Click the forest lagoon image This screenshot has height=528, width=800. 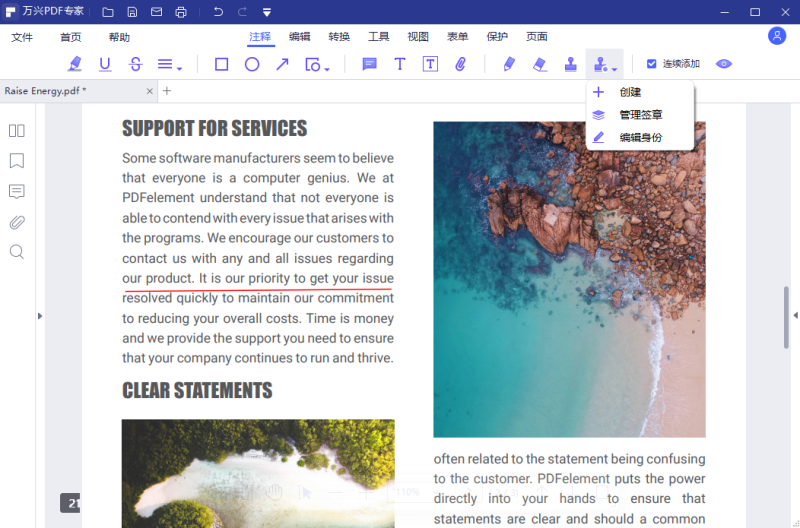tap(258, 473)
